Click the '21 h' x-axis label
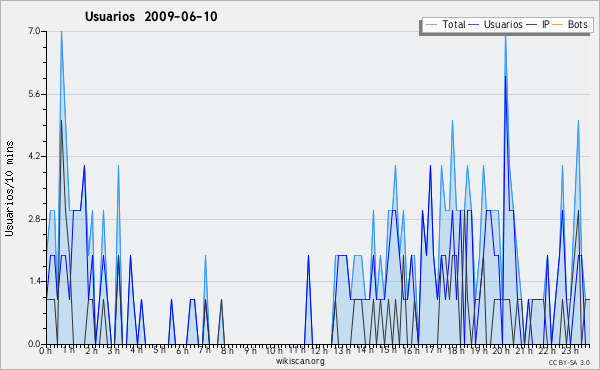The image size is (600, 370). tap(523, 350)
